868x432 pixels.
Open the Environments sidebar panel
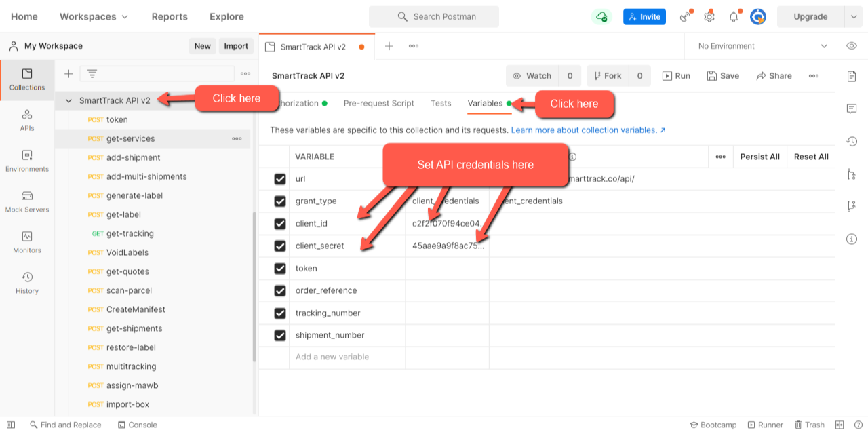(27, 161)
